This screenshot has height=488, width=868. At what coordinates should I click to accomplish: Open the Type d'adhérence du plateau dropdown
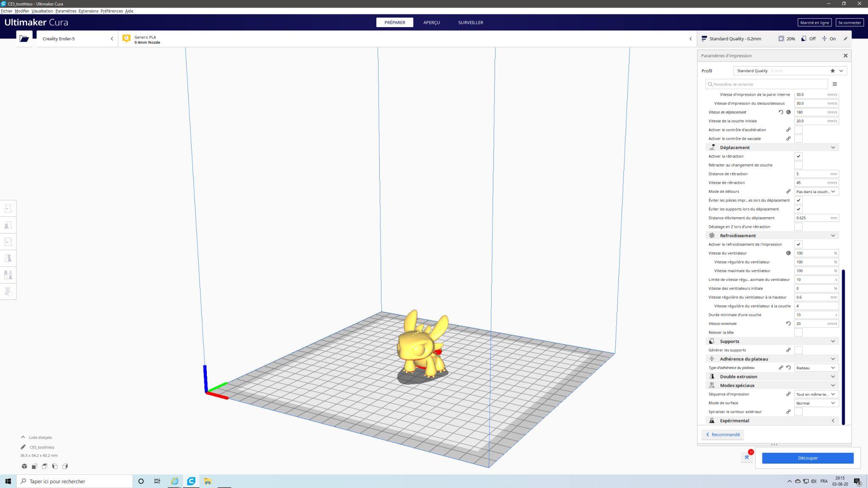pyautogui.click(x=816, y=368)
